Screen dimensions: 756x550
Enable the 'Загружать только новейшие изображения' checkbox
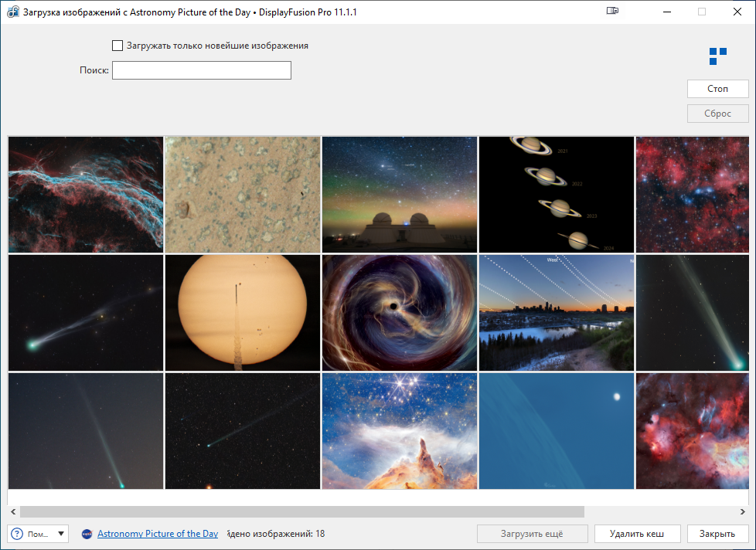coord(117,46)
